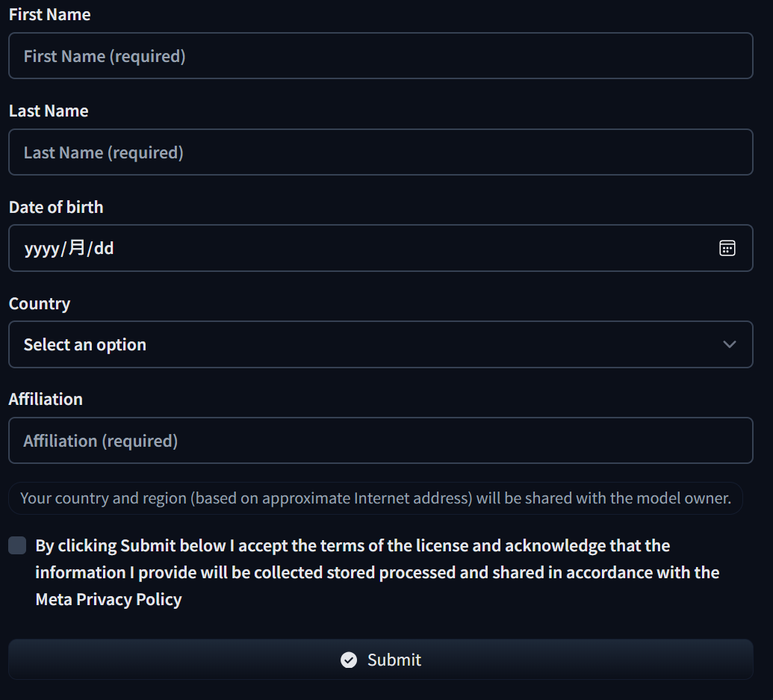Click the 'Country' field label
This screenshot has height=700, width=773.
(x=40, y=303)
